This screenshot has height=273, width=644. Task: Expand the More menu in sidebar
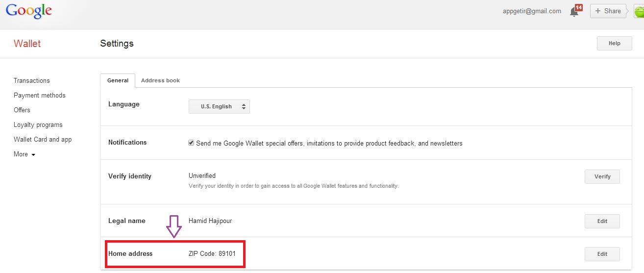click(25, 154)
